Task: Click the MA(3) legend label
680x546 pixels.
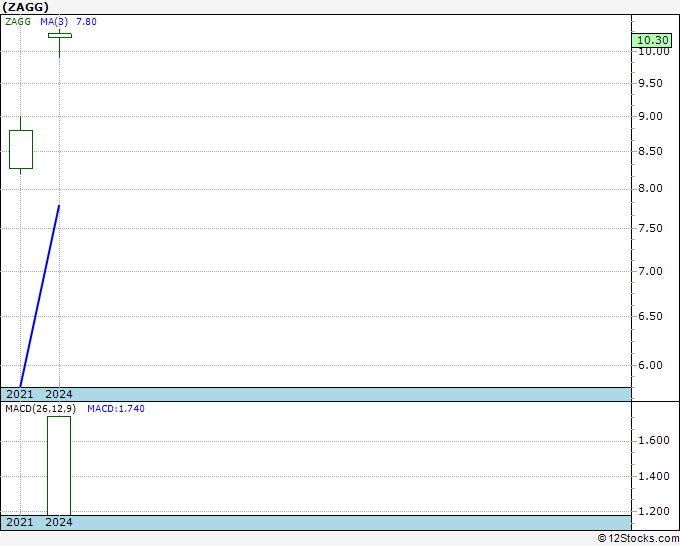Action: 57,21
